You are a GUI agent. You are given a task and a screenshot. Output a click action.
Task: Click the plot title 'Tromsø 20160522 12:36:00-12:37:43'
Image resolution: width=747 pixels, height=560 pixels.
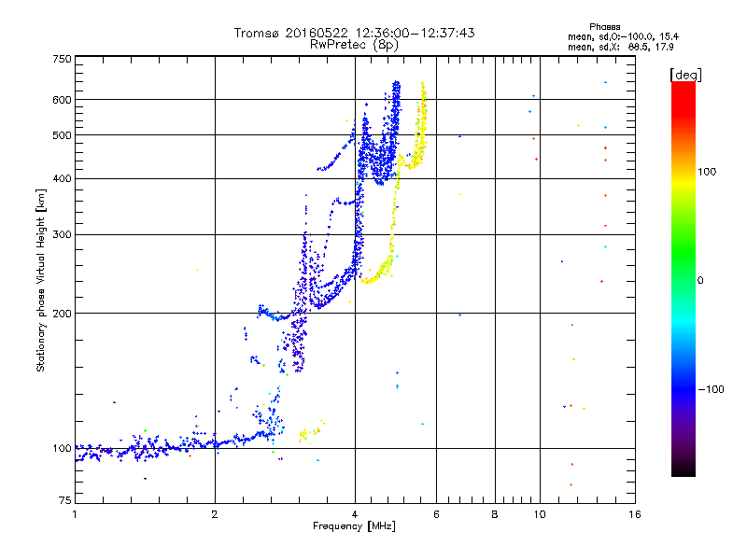354,33
